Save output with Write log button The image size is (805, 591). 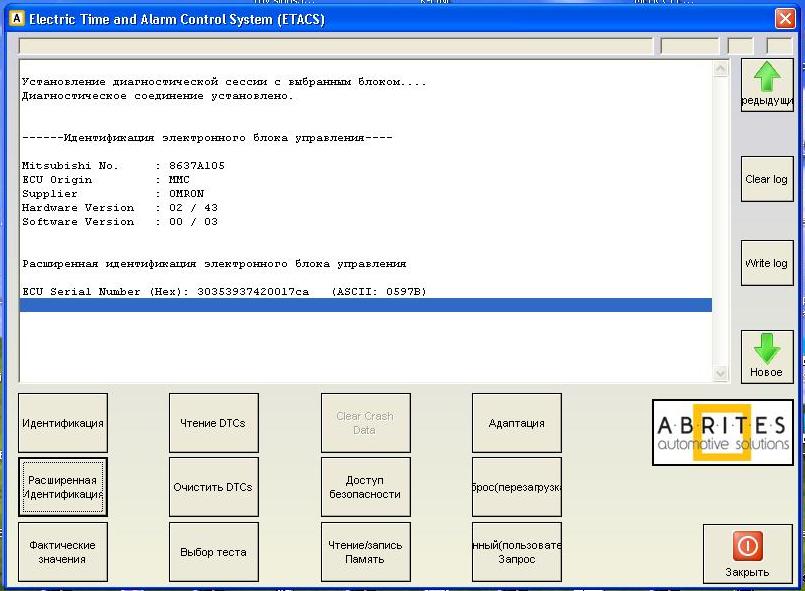pos(767,264)
